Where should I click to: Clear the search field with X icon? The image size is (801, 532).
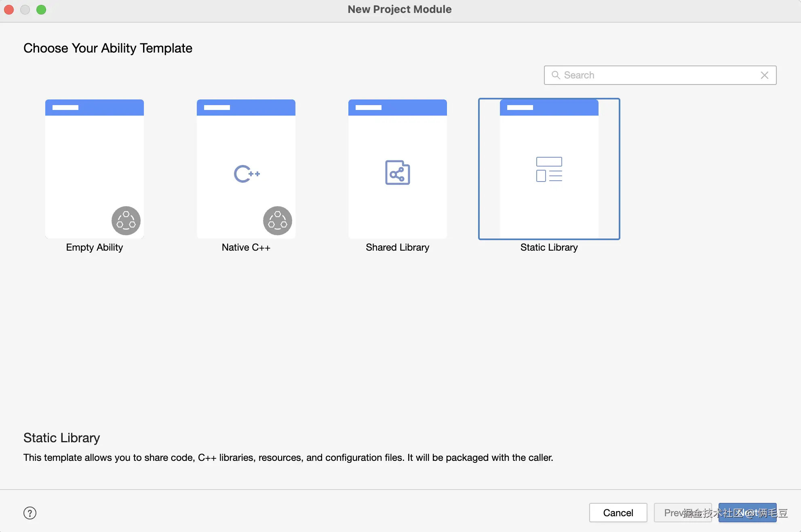[764, 75]
